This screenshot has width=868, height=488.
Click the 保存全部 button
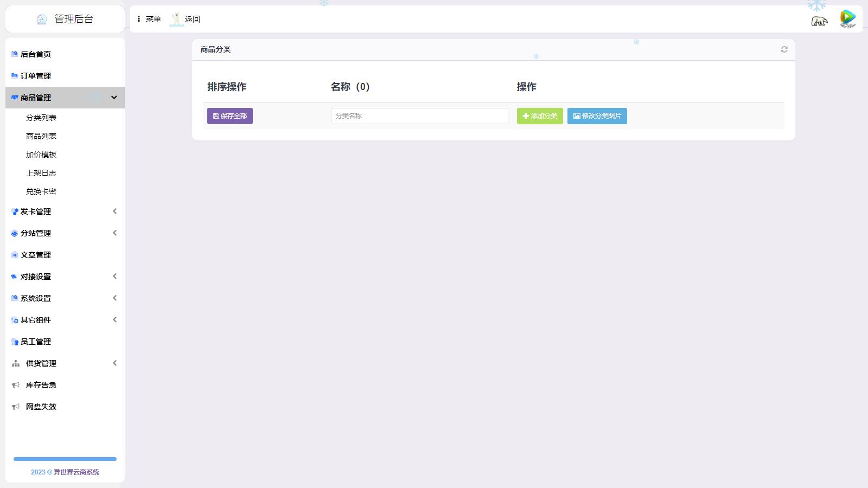[230, 116]
